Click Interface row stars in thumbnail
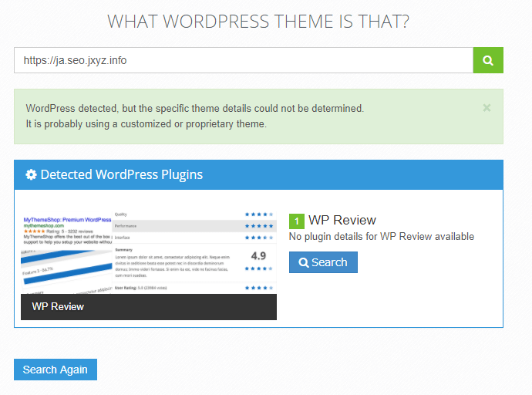532x395 pixels. pyautogui.click(x=258, y=239)
